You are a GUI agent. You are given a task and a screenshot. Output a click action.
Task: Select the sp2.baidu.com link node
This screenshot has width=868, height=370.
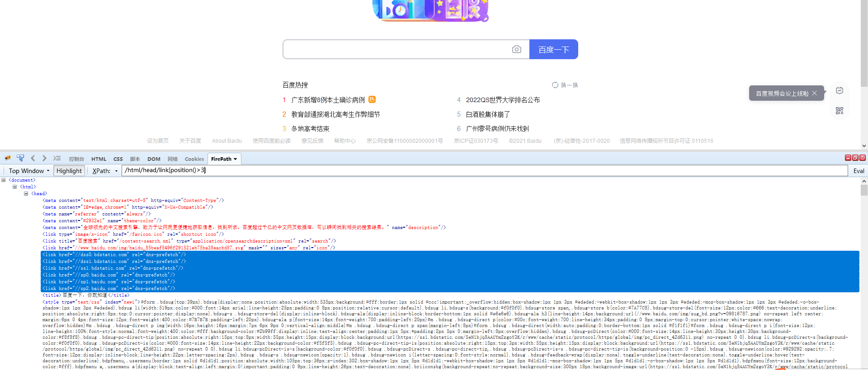pos(109,288)
